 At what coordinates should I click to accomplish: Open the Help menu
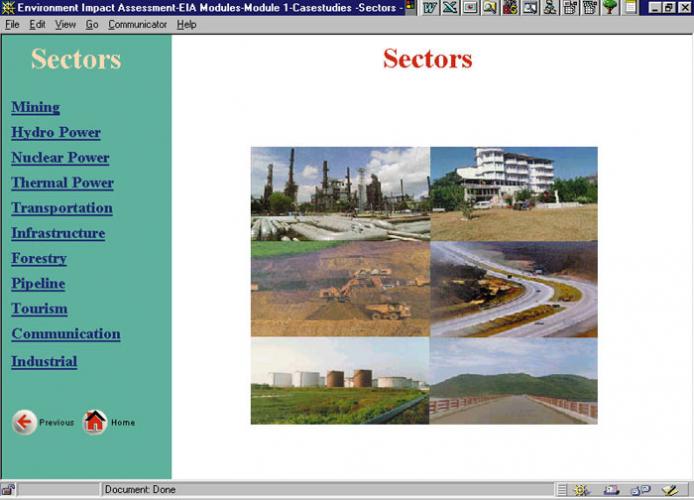[x=186, y=25]
